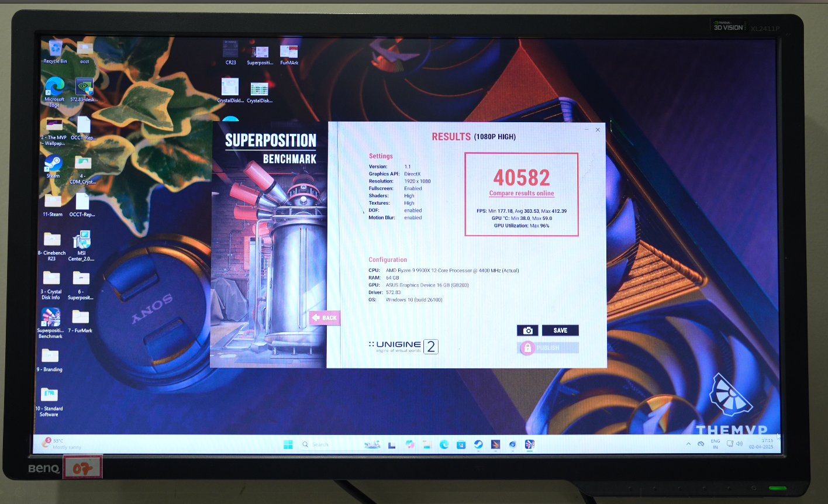Select the occt folder on desktop

85,52
